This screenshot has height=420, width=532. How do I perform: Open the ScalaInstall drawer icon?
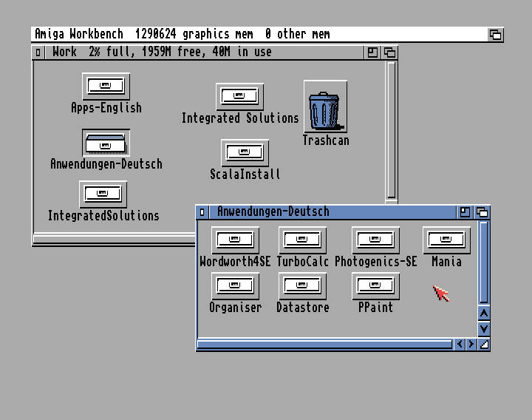(x=245, y=153)
